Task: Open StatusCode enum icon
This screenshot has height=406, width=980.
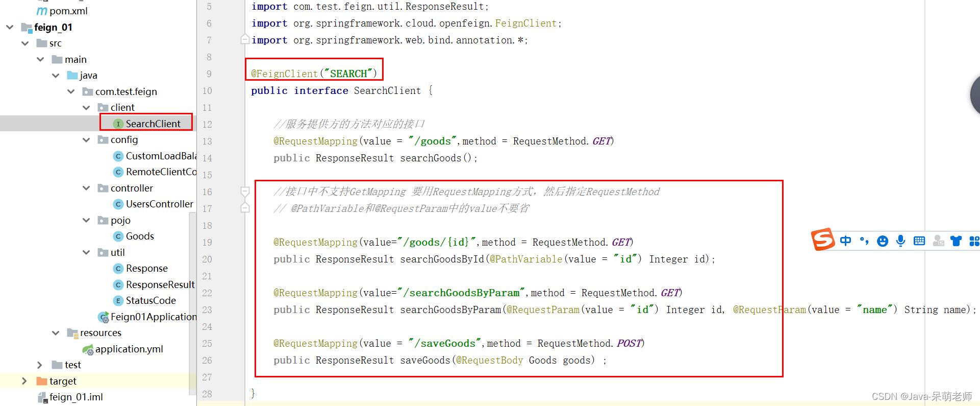Action: (118, 301)
